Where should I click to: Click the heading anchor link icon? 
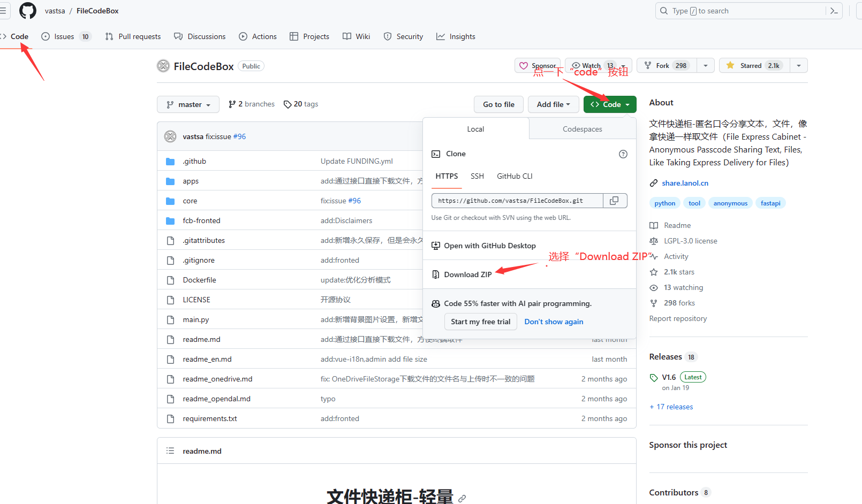[462, 499]
